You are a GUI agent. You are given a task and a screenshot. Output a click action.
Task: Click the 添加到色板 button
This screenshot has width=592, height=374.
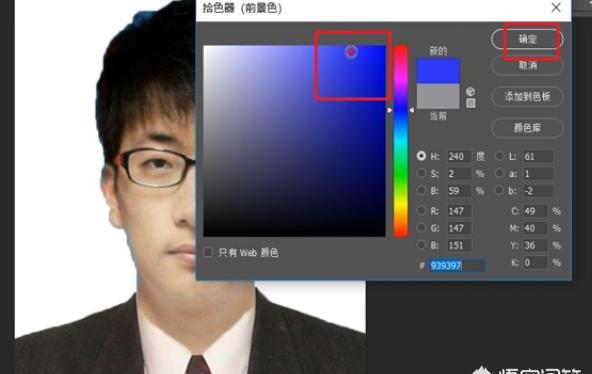[527, 97]
